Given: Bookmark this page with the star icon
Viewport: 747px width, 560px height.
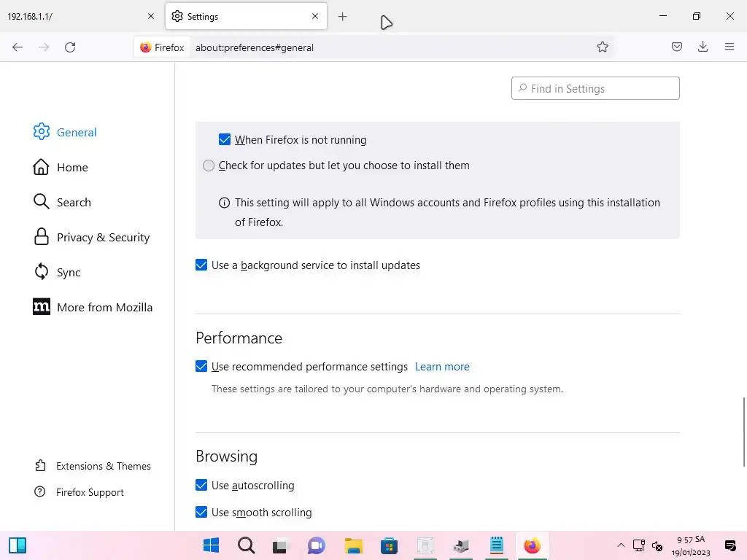Looking at the screenshot, I should tap(602, 47).
